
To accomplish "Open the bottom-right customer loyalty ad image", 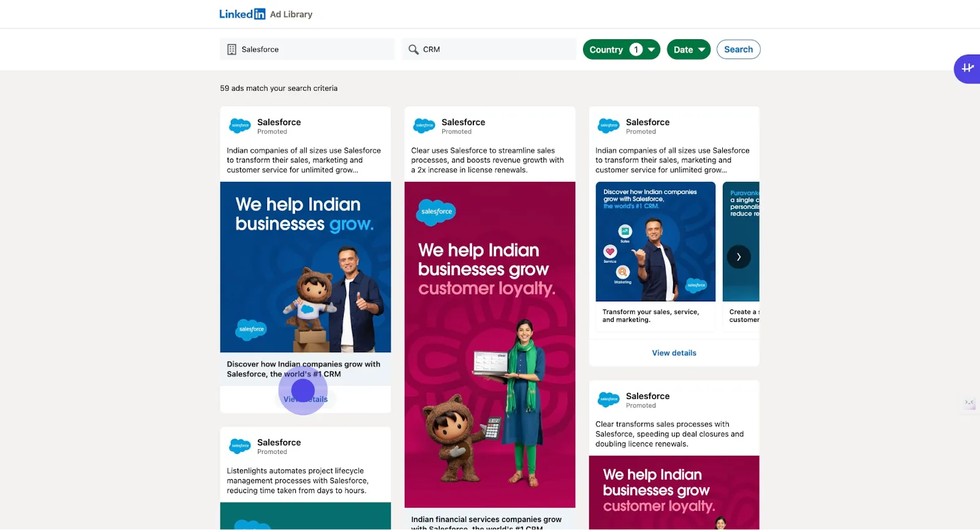I will pyautogui.click(x=674, y=493).
